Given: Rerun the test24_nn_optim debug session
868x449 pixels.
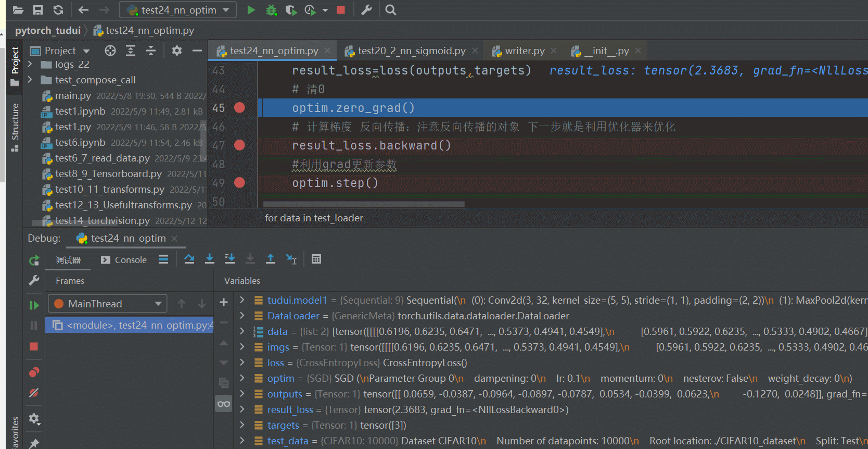Looking at the screenshot, I should (x=34, y=260).
